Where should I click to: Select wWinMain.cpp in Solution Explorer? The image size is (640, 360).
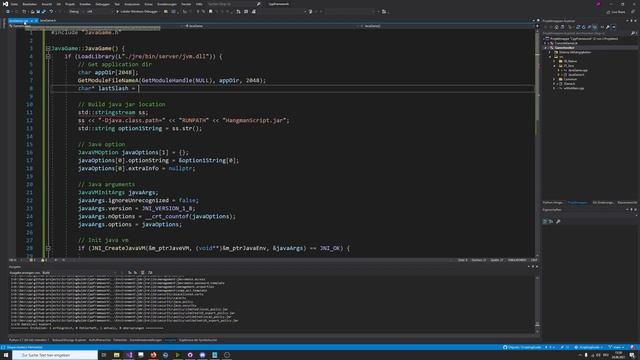(573, 88)
